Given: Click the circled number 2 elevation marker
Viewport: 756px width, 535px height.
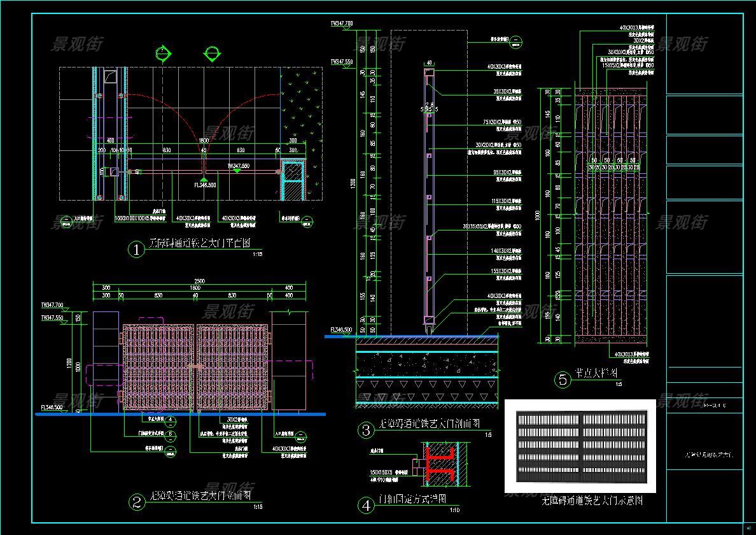Looking at the screenshot, I should (x=137, y=503).
